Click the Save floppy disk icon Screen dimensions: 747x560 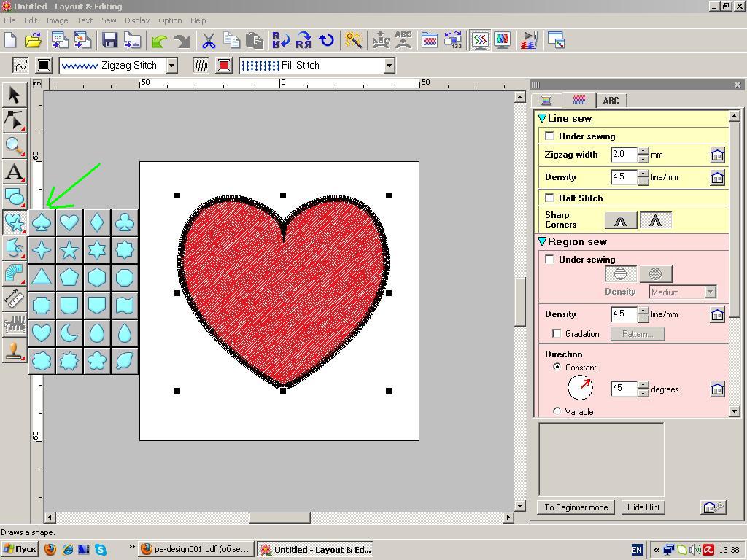click(x=109, y=40)
